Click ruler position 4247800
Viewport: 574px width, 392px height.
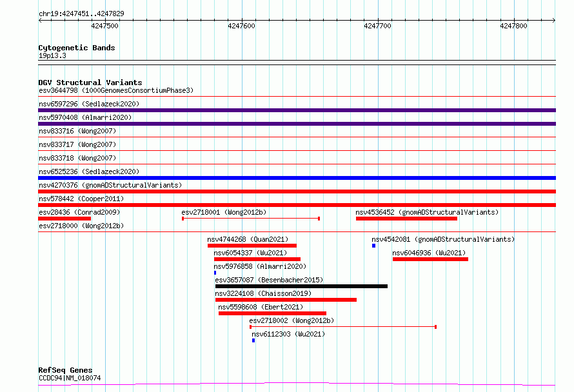click(513, 26)
